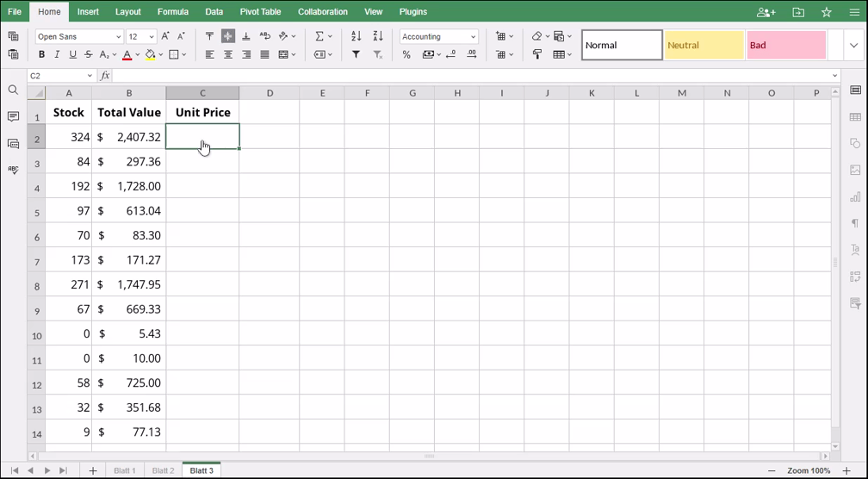The width and height of the screenshot is (868, 479).
Task: Click the wrap text icon
Action: point(264,36)
